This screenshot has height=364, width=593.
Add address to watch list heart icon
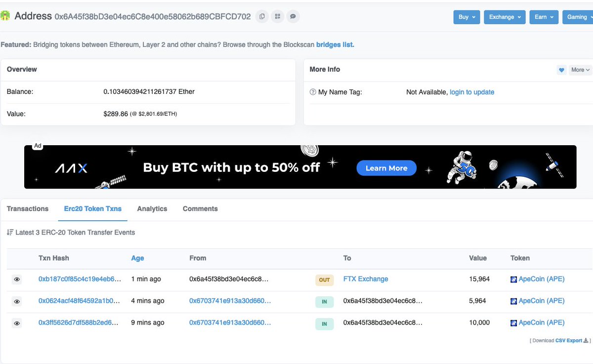(561, 70)
